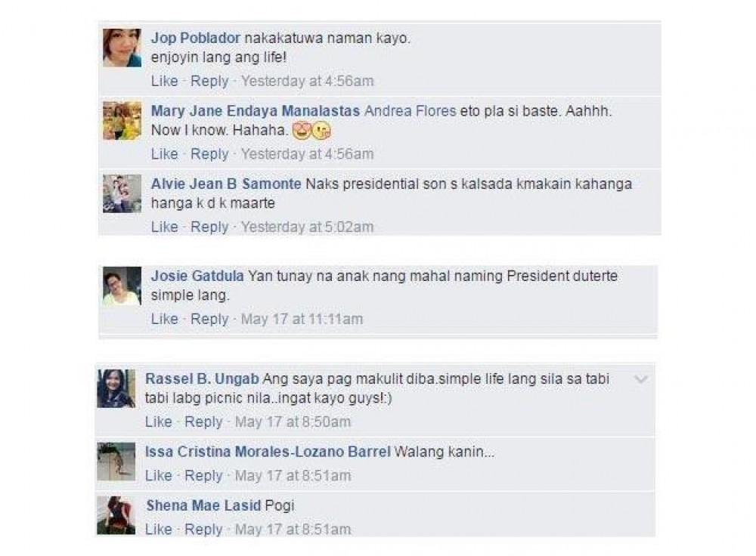Open the tagged Andrea Flores profile link
This screenshot has height=556, width=756.
coord(411,111)
